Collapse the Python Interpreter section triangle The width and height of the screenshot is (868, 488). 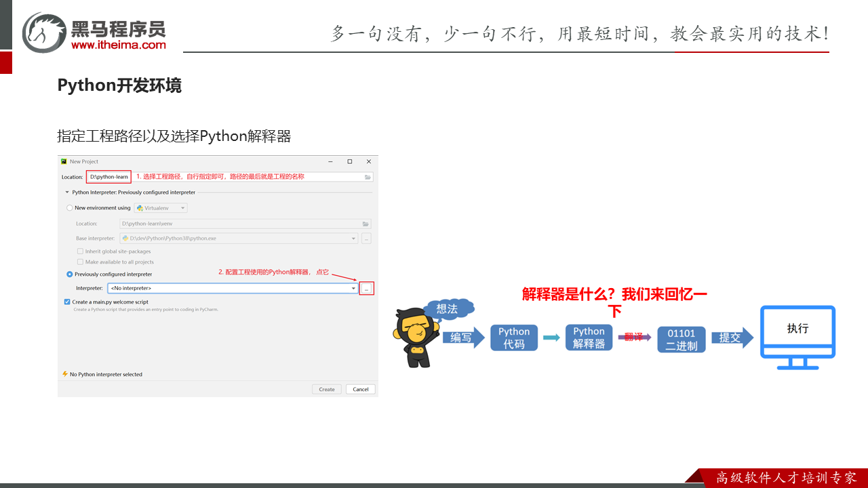(x=67, y=192)
